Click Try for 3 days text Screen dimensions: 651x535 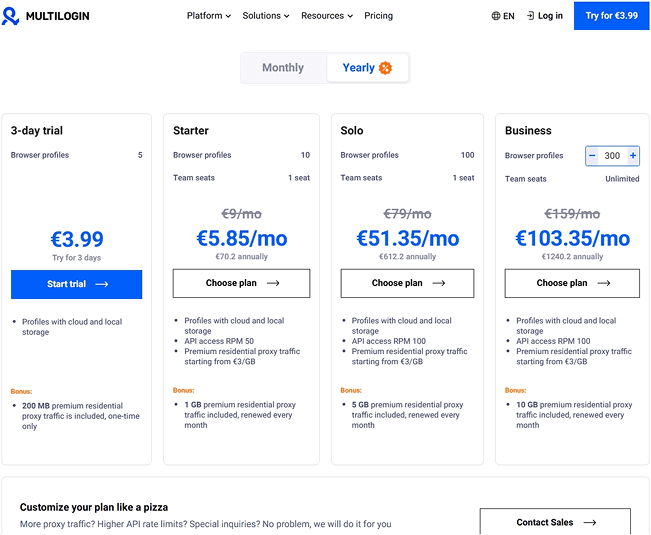(76, 258)
